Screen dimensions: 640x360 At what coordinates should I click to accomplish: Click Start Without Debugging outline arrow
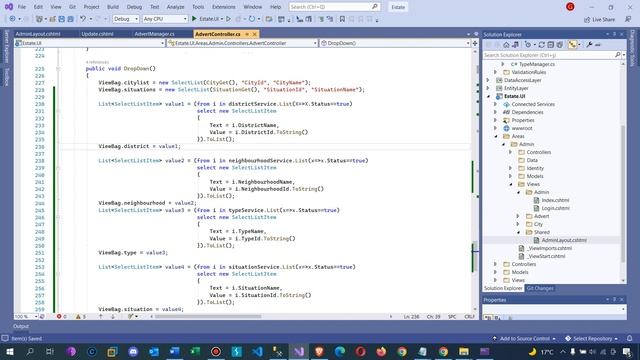(x=228, y=19)
